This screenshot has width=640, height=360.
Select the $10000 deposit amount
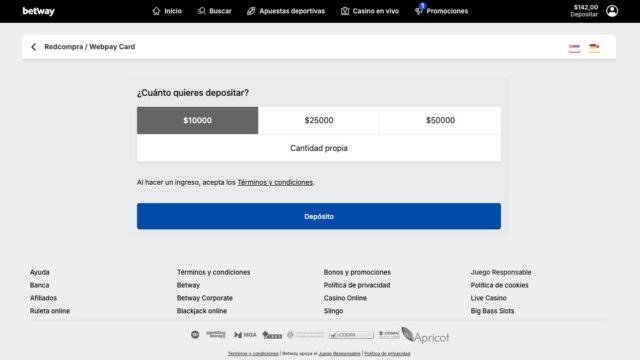tap(198, 120)
